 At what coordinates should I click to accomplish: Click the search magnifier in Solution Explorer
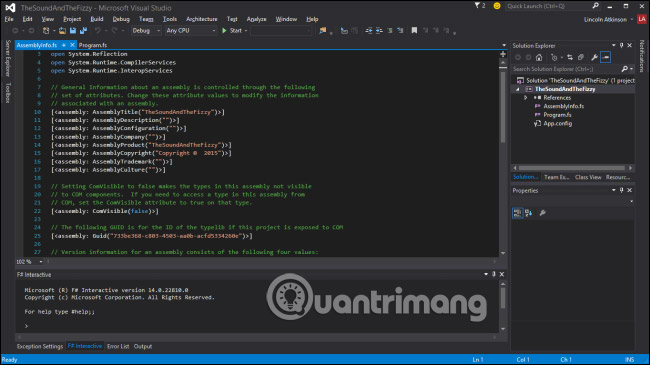[625, 69]
